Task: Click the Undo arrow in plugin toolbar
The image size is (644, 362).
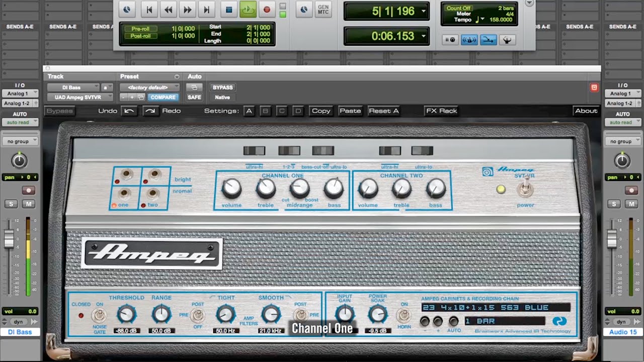Action: 129,111
